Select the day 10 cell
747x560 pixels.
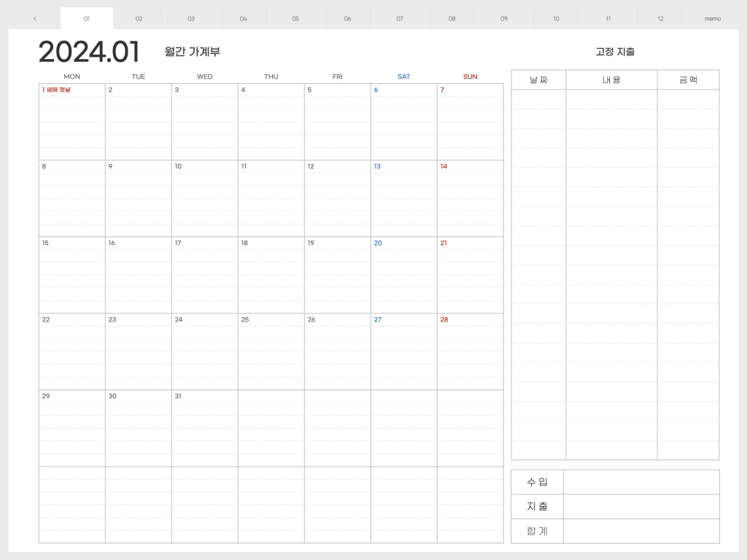[x=205, y=198]
